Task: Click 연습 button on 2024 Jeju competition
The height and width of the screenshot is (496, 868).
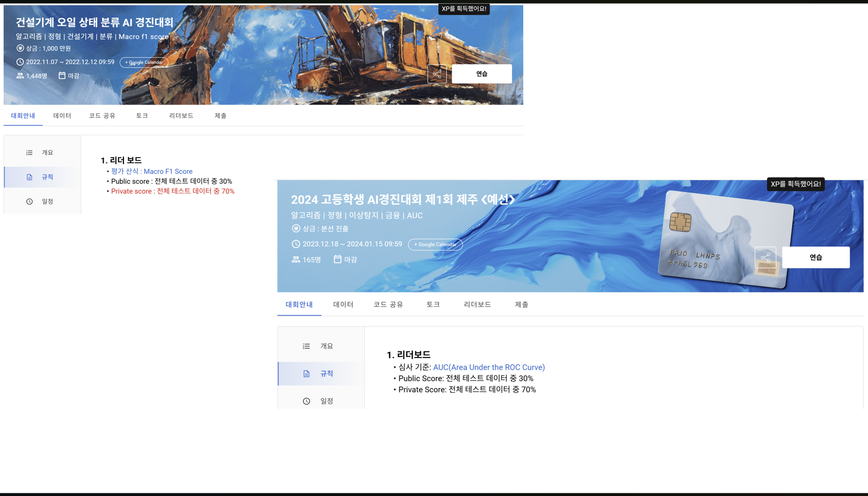Action: coord(816,257)
